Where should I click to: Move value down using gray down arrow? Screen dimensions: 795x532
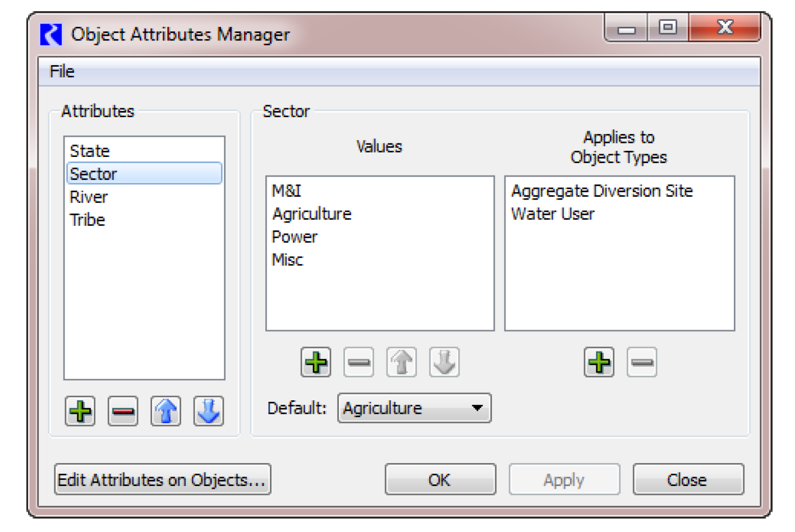(444, 362)
